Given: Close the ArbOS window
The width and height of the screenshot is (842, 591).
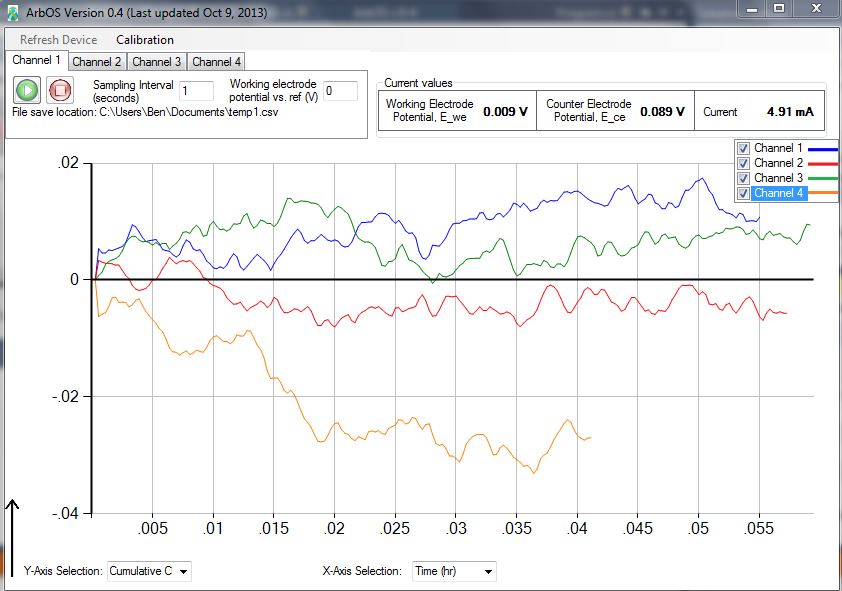Looking at the screenshot, I should (x=816, y=9).
